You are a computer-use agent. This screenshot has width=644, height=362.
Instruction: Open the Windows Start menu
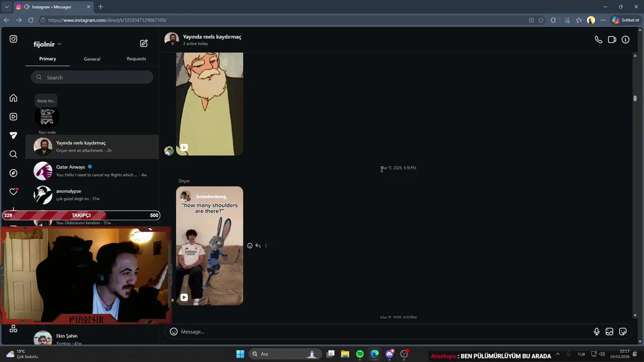coord(240,354)
